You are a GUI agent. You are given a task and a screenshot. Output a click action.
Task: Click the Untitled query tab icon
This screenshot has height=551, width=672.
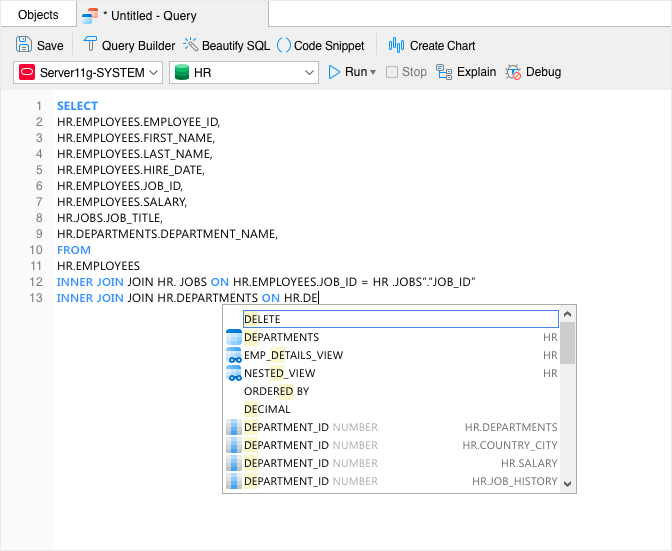click(90, 16)
